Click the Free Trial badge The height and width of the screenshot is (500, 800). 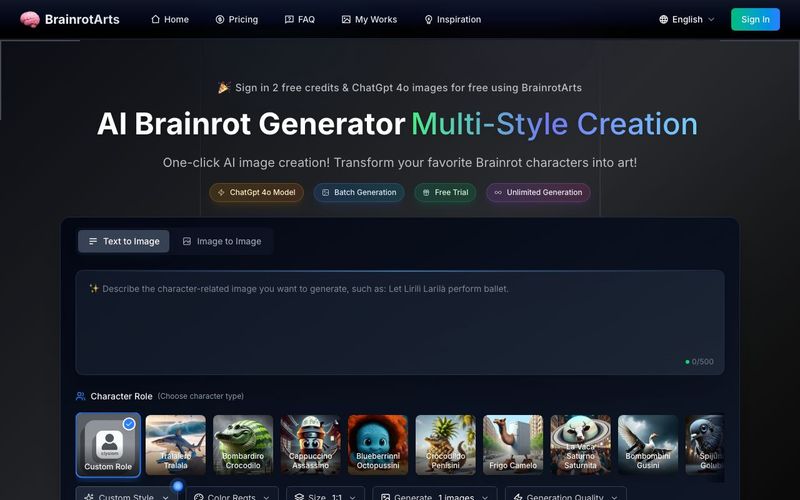click(445, 192)
